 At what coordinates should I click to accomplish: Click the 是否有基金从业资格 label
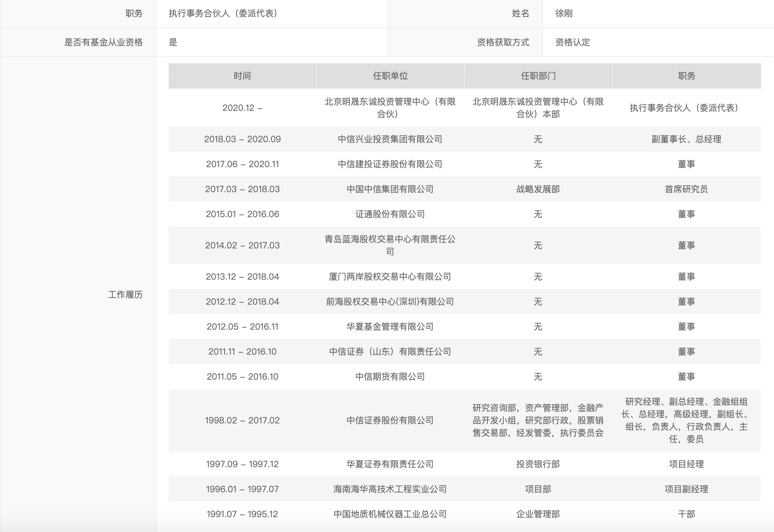tap(103, 42)
